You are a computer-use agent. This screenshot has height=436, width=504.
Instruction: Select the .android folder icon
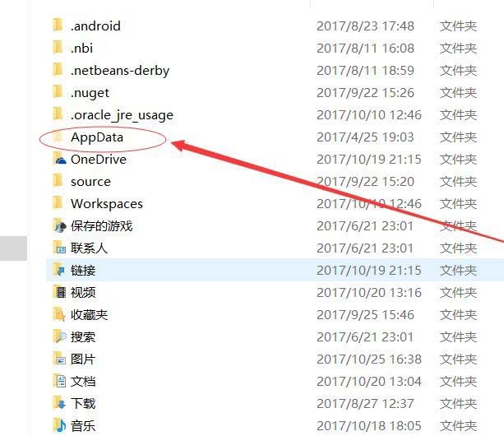(x=58, y=26)
